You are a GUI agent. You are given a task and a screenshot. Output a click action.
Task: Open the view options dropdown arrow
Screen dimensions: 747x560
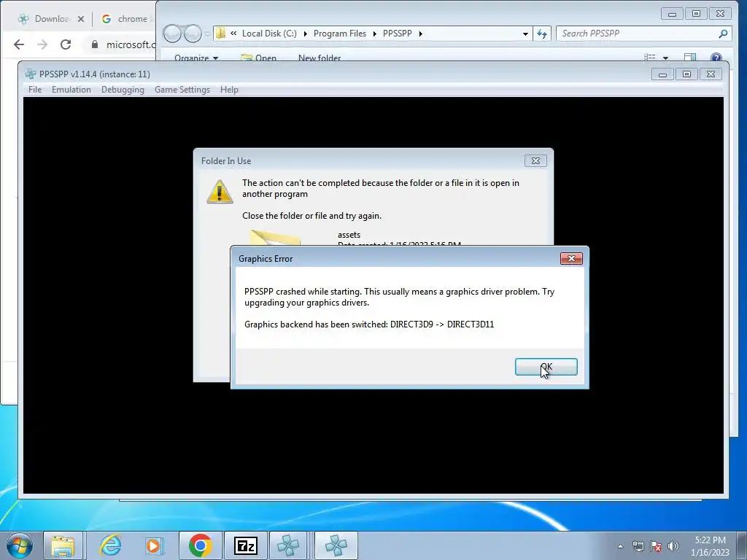coord(665,58)
